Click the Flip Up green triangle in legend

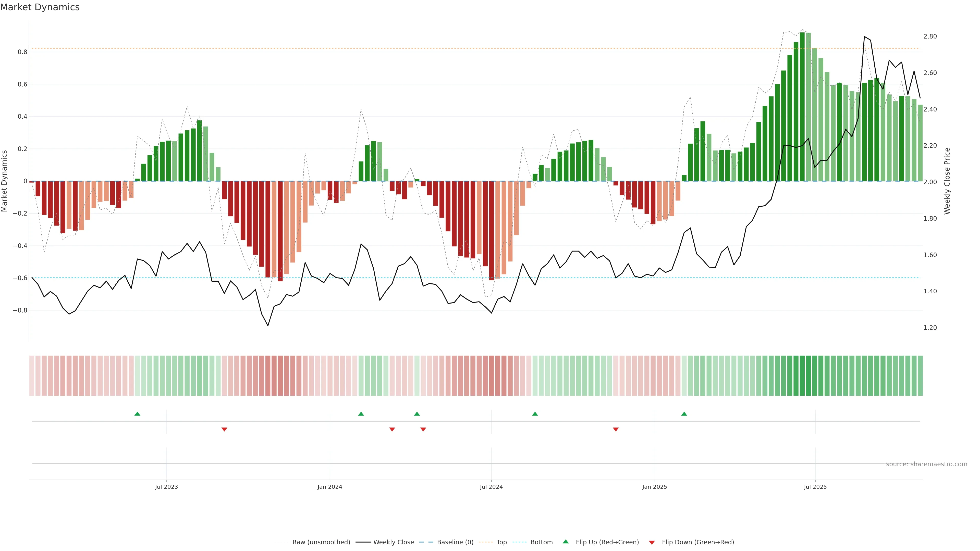pyautogui.click(x=566, y=542)
